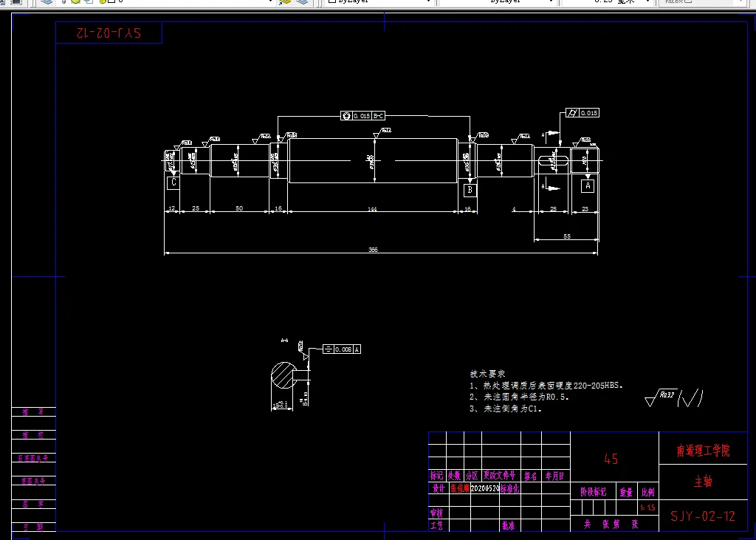Select the 50 length dimension
The width and height of the screenshot is (756, 540).
point(239,208)
